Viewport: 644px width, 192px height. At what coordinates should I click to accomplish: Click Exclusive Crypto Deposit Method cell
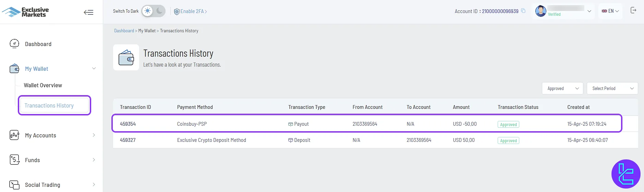[x=211, y=140]
